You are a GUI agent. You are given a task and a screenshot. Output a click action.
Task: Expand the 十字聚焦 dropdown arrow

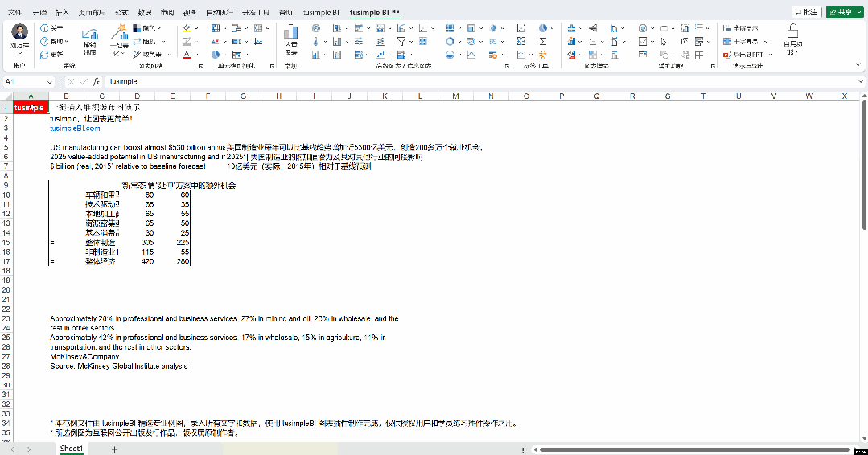766,41
